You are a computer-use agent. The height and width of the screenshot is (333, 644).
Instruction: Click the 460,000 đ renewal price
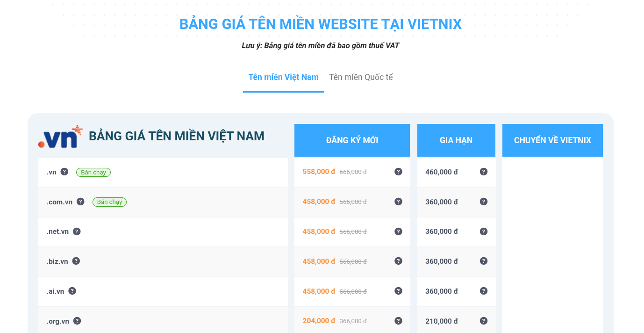pos(442,172)
